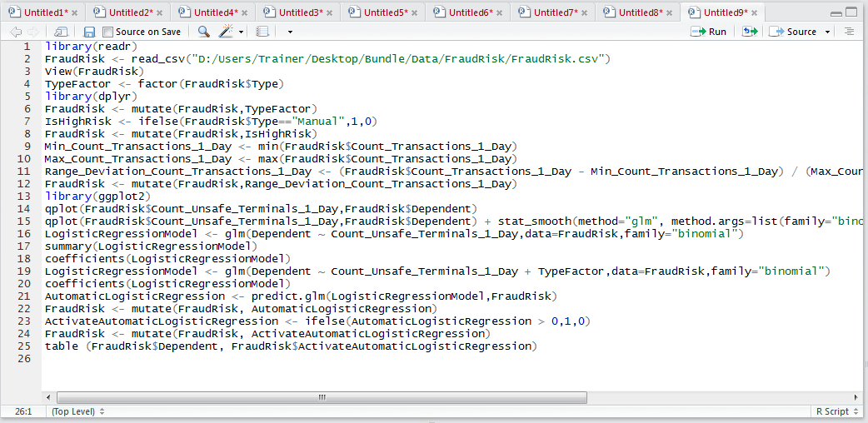Close the Untitled3* tab
This screenshot has height=423, width=868.
329,12
